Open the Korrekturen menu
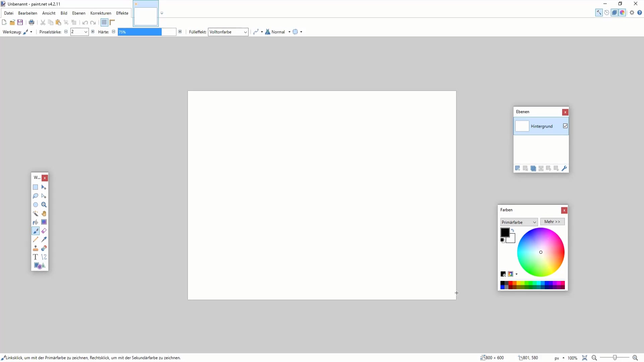 (101, 13)
